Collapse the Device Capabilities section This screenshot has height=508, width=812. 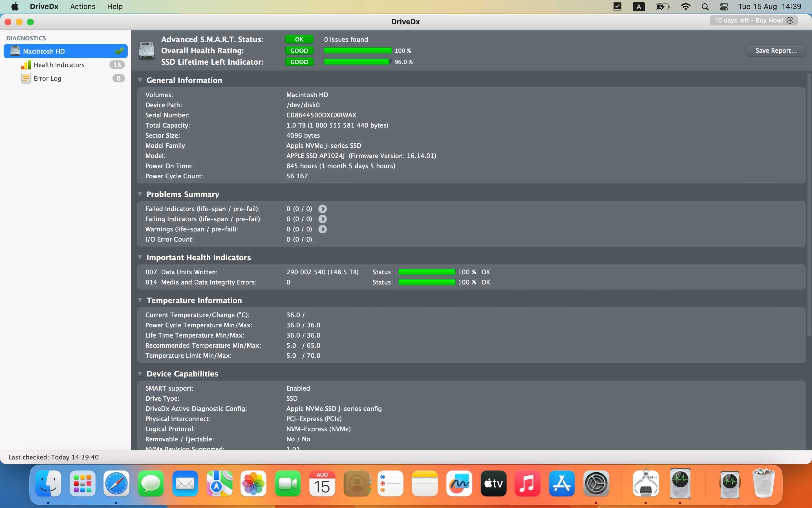click(x=140, y=374)
